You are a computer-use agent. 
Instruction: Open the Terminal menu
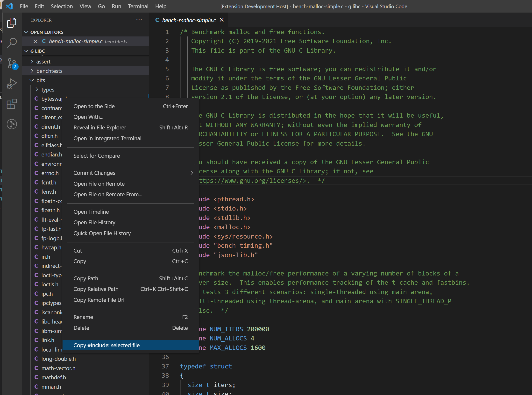point(138,6)
